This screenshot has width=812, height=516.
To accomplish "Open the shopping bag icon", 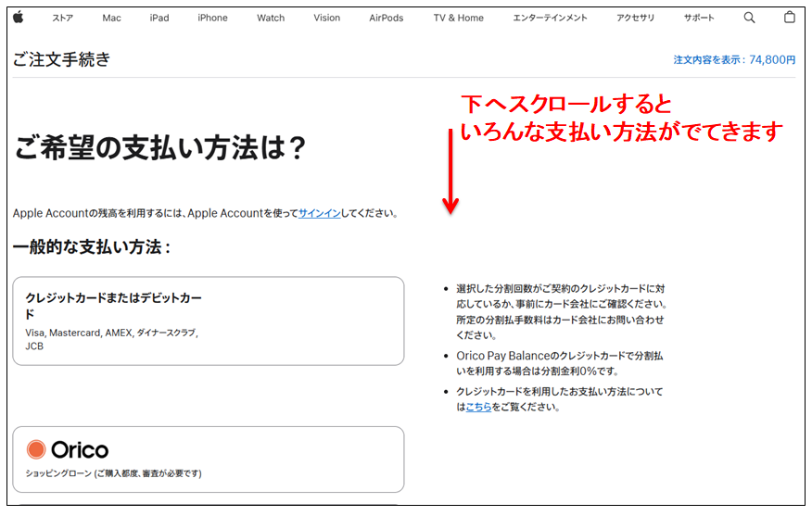I will (789, 17).
